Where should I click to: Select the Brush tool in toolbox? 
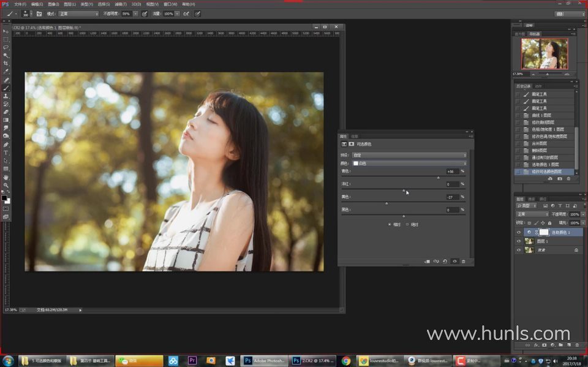(6, 88)
